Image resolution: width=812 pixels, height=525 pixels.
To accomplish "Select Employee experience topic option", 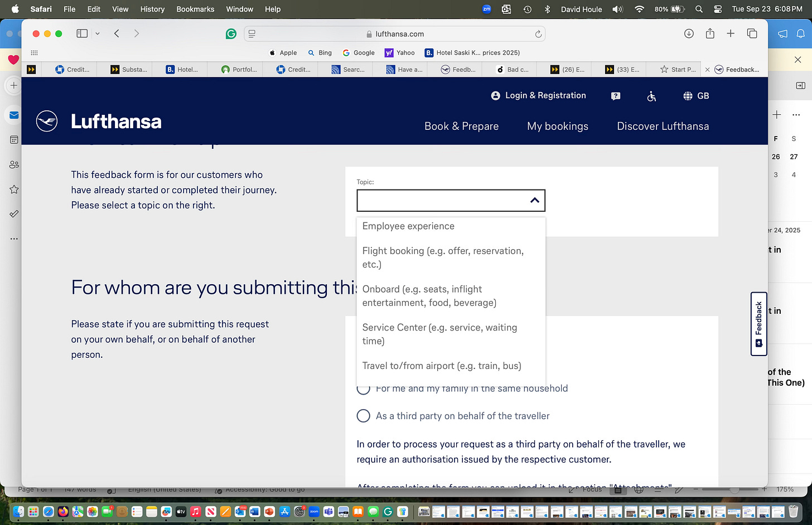I will coord(408,226).
